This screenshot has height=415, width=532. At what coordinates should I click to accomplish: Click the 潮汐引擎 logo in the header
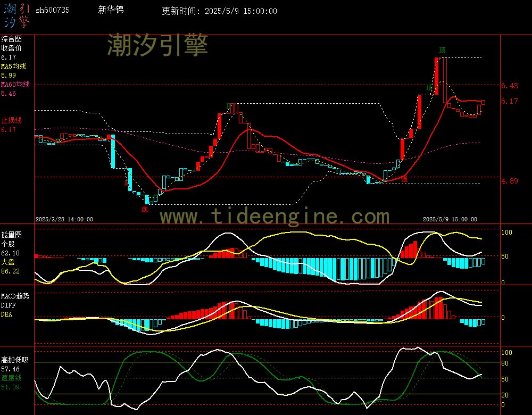point(17,15)
